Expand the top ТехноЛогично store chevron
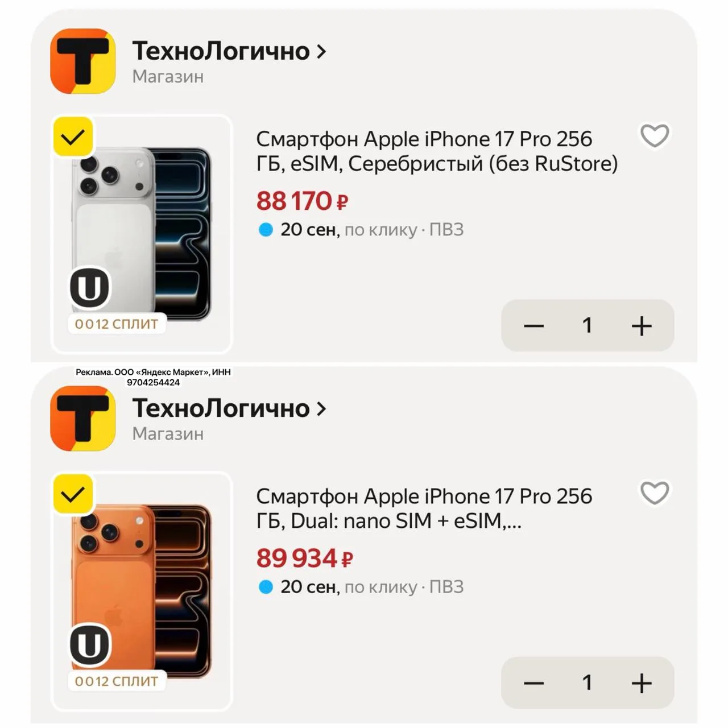728x728 pixels. (x=321, y=52)
